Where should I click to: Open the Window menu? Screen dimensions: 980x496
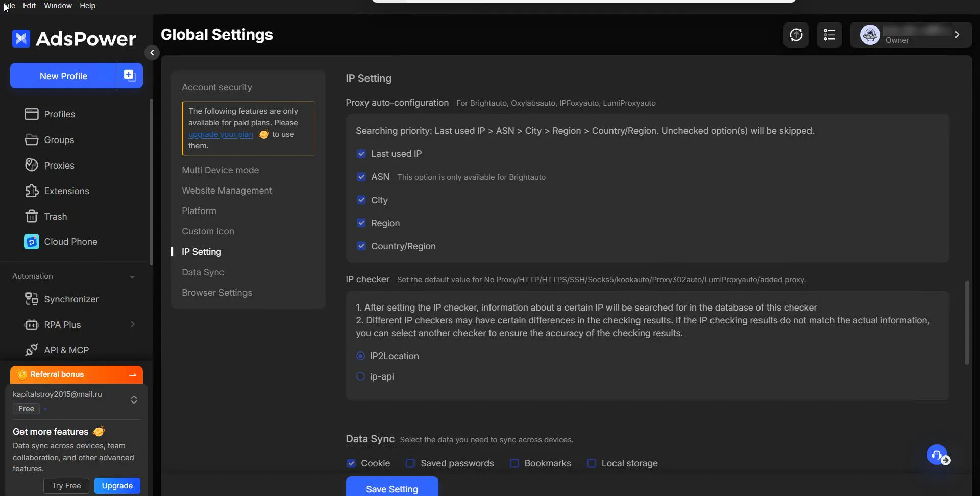pyautogui.click(x=58, y=6)
